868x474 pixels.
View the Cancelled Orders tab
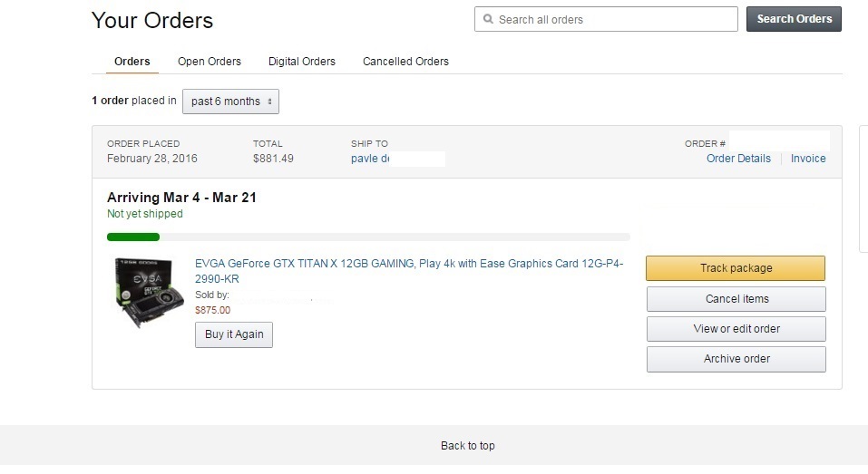pos(405,62)
